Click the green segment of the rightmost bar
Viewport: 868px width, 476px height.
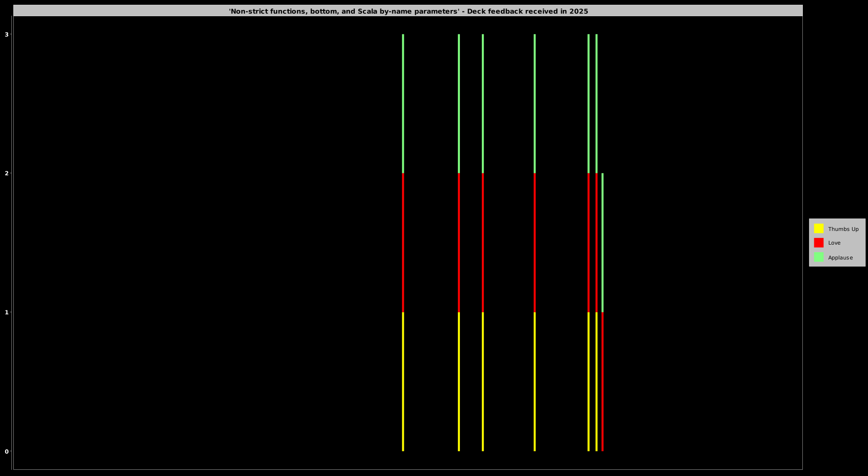(603, 243)
